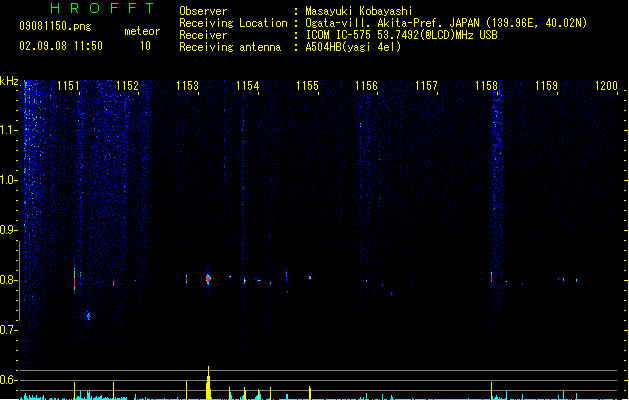Click the 'Receiving Location' label

click(x=233, y=23)
